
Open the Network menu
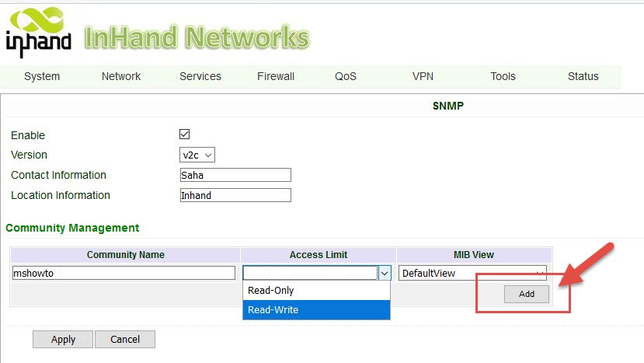(x=121, y=76)
